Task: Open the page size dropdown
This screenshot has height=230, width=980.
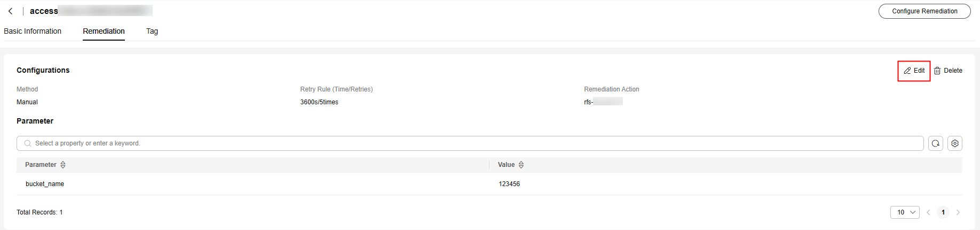Action: [x=905, y=212]
